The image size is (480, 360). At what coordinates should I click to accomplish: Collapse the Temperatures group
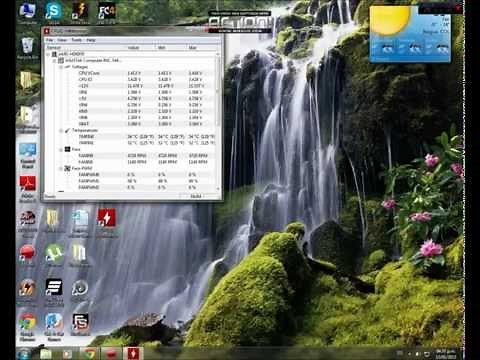coord(61,130)
